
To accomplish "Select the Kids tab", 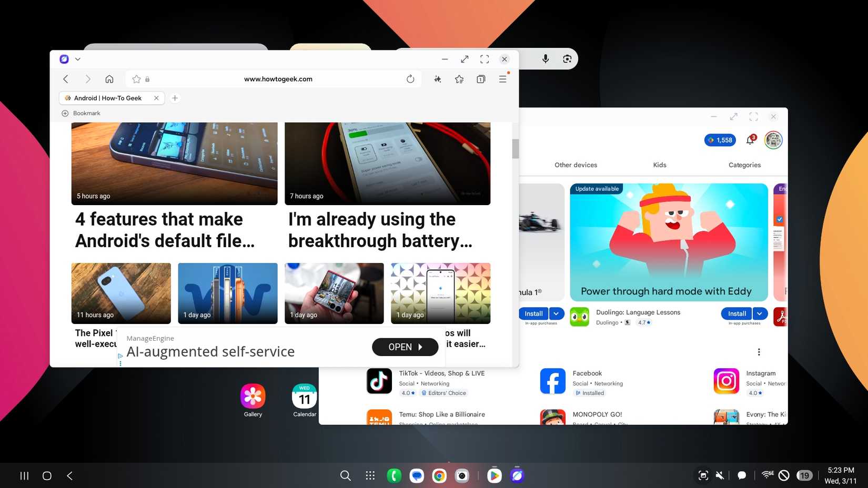I will click(660, 165).
